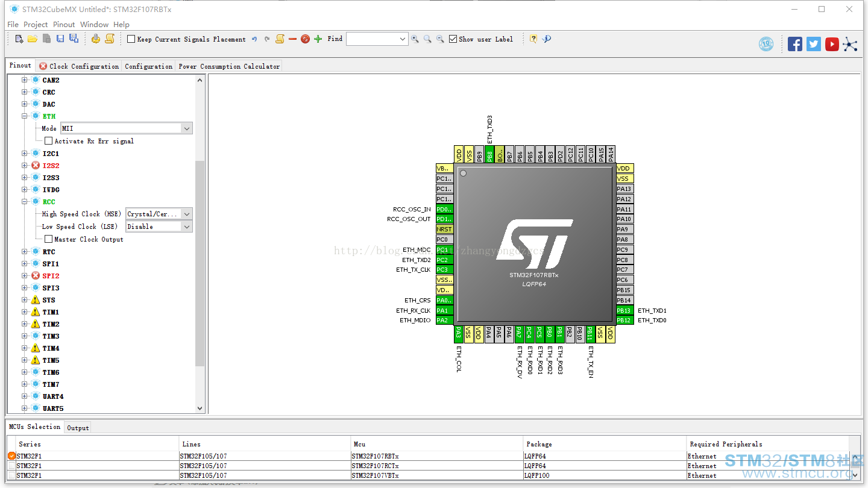868x488 pixels.
Task: Collapse the ETH tree node
Action: pyautogui.click(x=25, y=116)
